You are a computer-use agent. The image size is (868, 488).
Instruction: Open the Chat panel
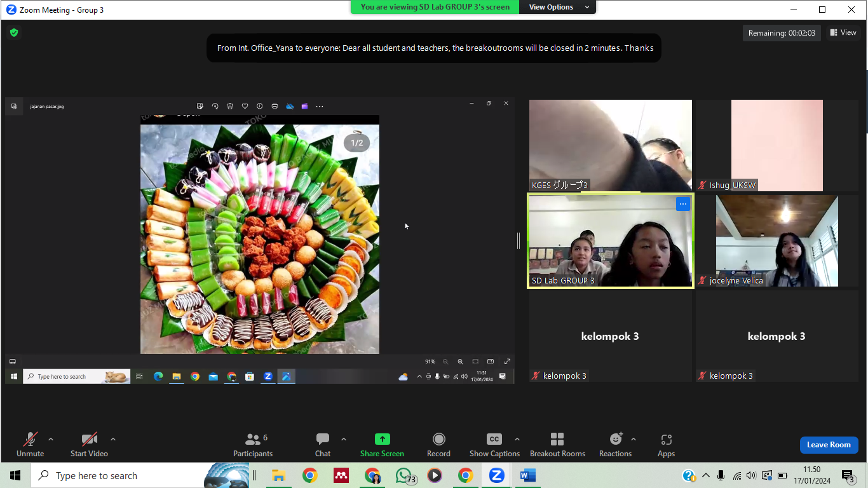coord(323,440)
